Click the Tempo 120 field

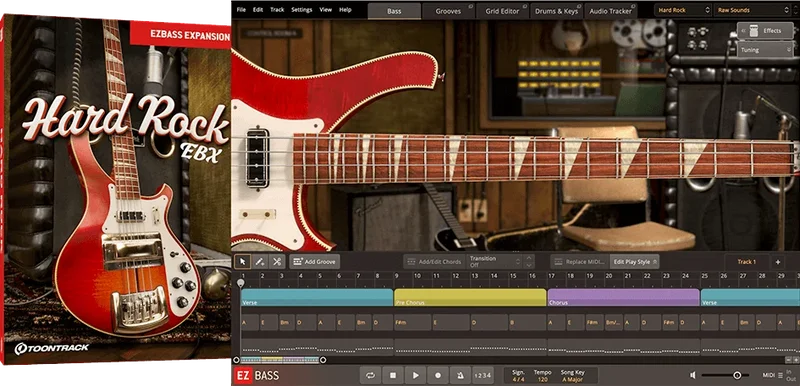tap(542, 376)
